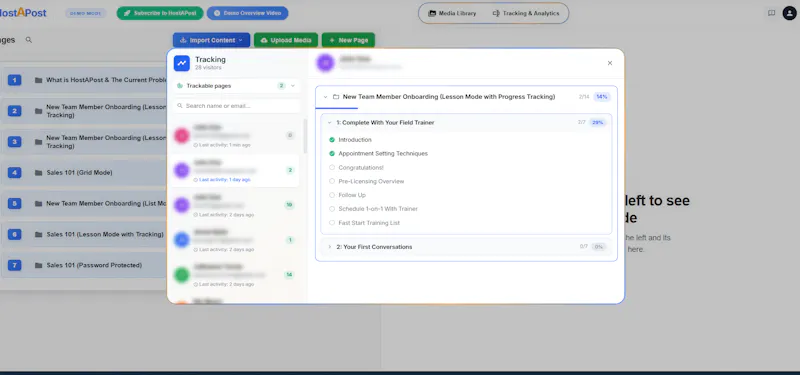Open page 6 Sales 101 (Lesson Mode with Tracking)

[84, 234]
